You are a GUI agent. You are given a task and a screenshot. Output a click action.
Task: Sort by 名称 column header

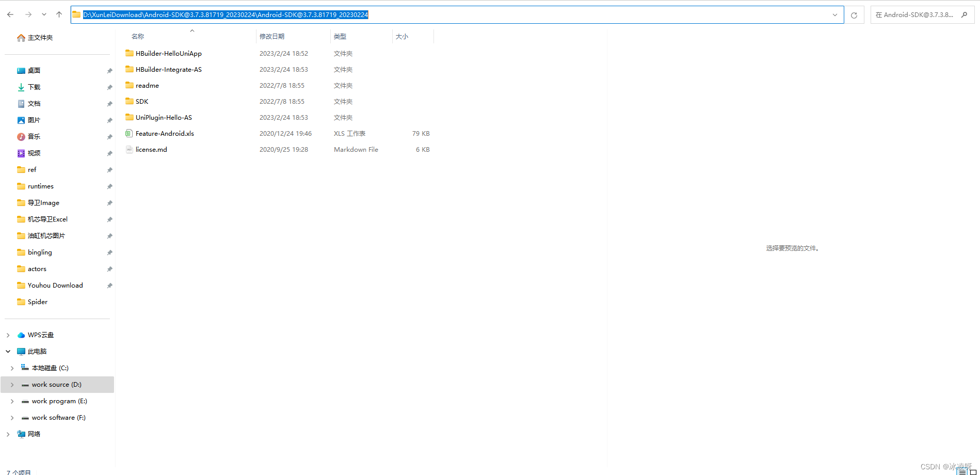pos(138,36)
